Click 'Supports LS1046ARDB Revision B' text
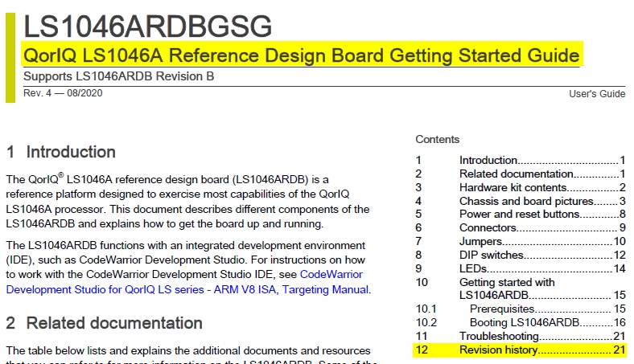Screen dimensions: 634x364 (x=118, y=76)
